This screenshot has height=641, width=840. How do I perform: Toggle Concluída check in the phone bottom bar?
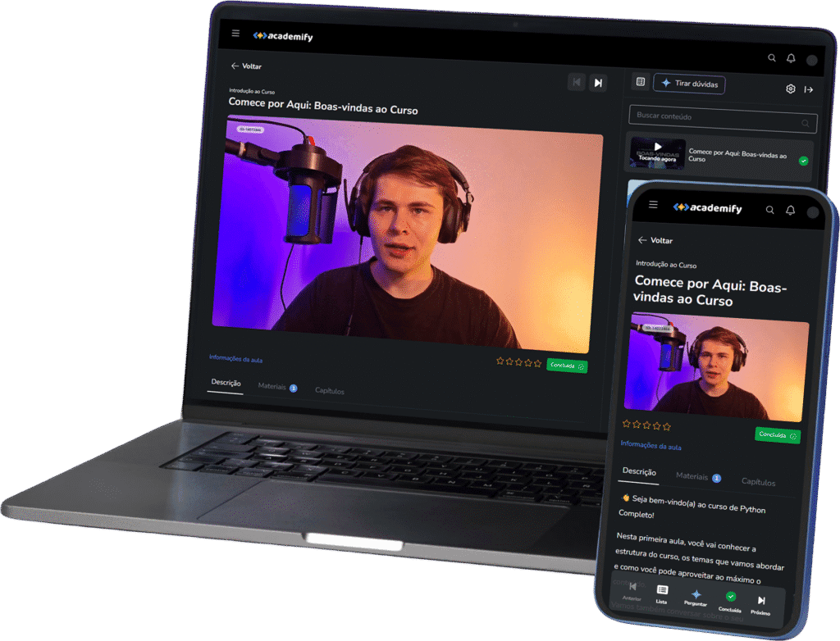point(730,599)
